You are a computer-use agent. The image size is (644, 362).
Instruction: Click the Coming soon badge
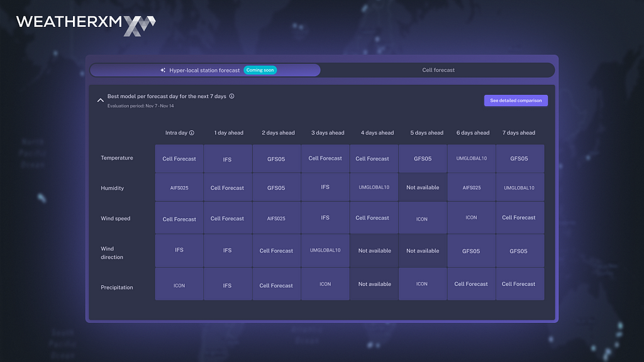(260, 70)
